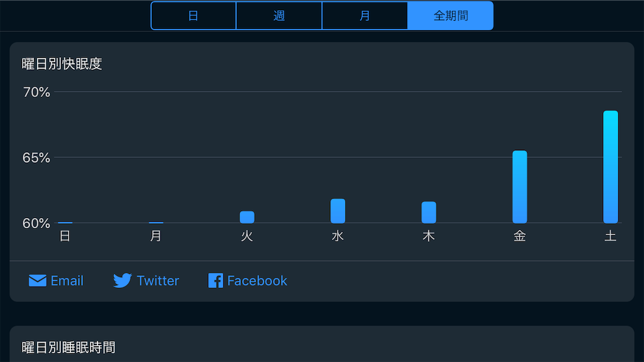Click the Twitter bird icon
Image resolution: width=644 pixels, height=362 pixels.
tap(123, 280)
